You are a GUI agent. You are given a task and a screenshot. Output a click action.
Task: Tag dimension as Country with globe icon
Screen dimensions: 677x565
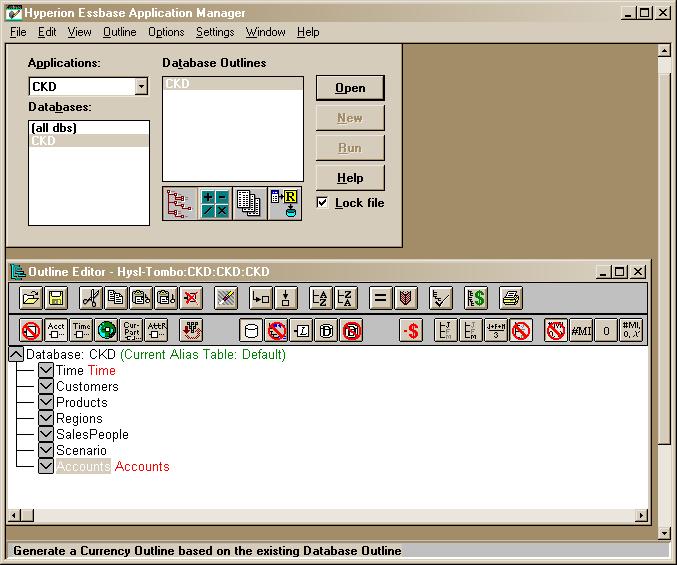coord(106,331)
